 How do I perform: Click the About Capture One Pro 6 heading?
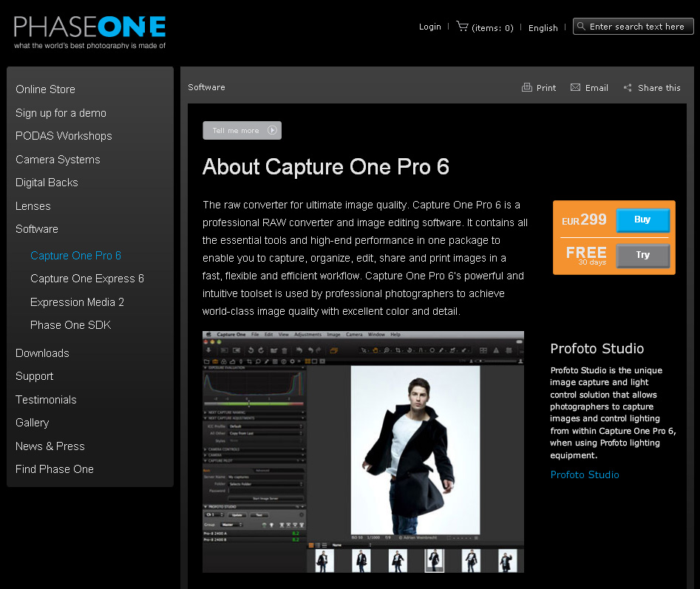[326, 167]
